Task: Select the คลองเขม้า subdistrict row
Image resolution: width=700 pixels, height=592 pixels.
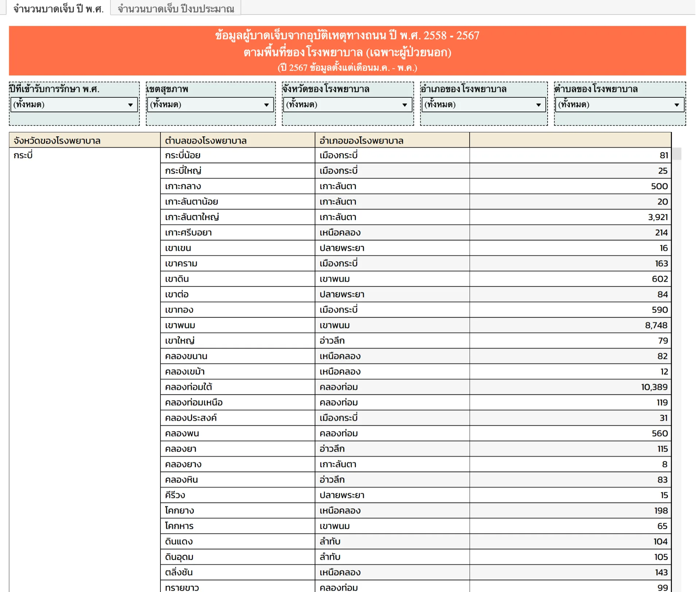Action: point(238,371)
